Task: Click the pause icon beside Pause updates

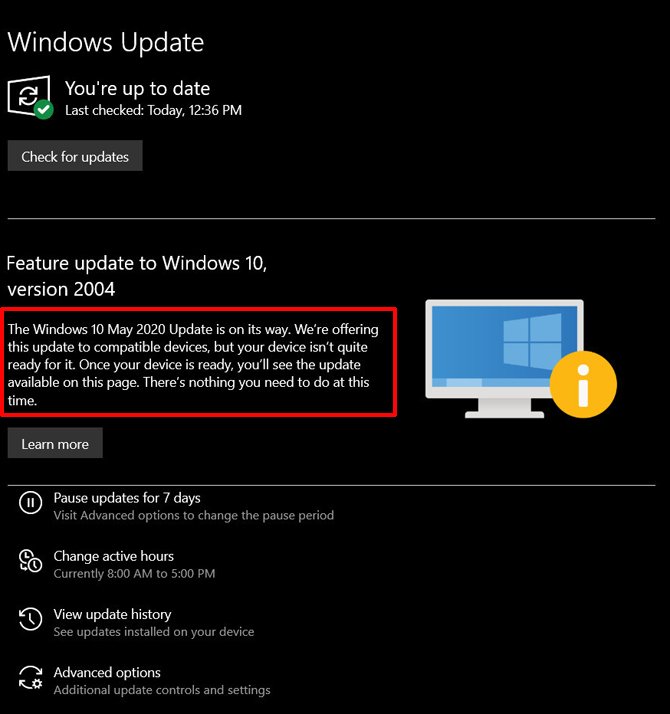Action: (x=31, y=503)
